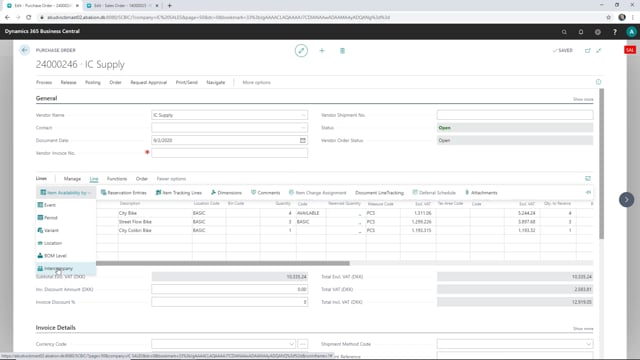This screenshot has height=360, width=640.
Task: Click the next arrow circle at right edge
Action: point(627,200)
